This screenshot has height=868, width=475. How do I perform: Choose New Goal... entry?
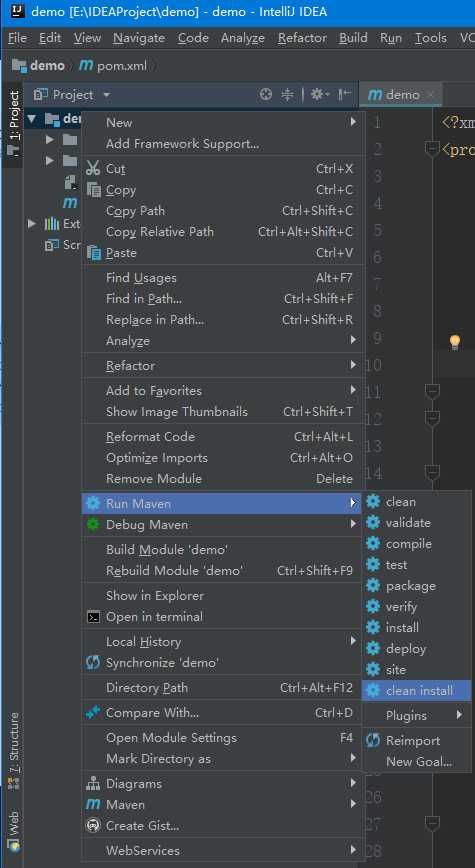pos(419,762)
